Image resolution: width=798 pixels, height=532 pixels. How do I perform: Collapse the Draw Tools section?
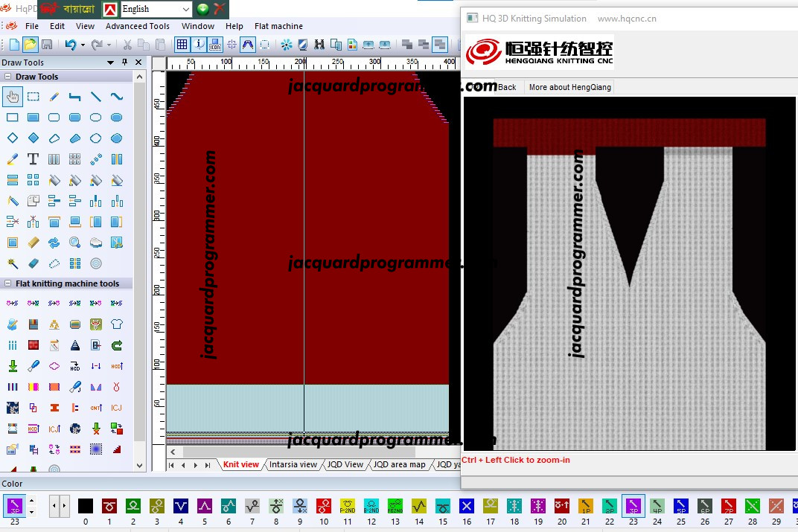[7, 77]
